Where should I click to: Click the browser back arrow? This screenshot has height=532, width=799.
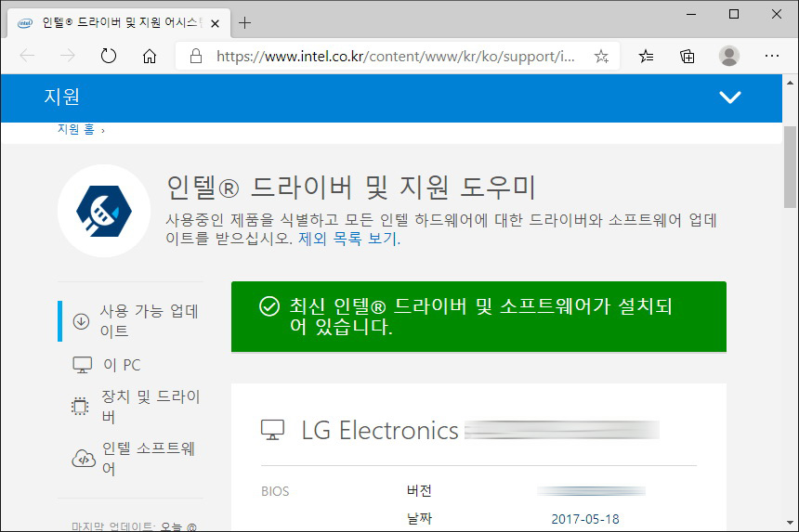click(x=27, y=56)
